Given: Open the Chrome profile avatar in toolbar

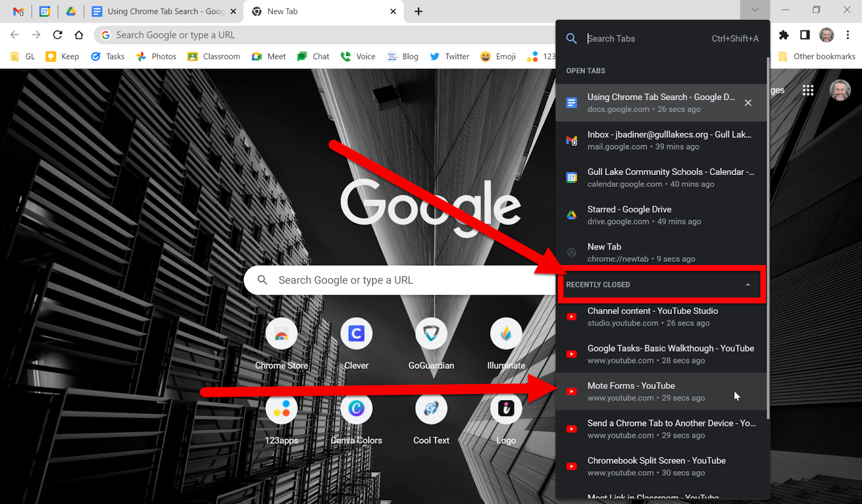Looking at the screenshot, I should coord(826,35).
